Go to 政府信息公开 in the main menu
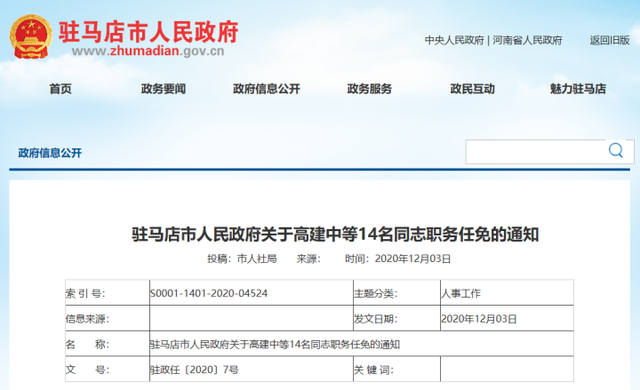The image size is (640, 390). tap(266, 89)
